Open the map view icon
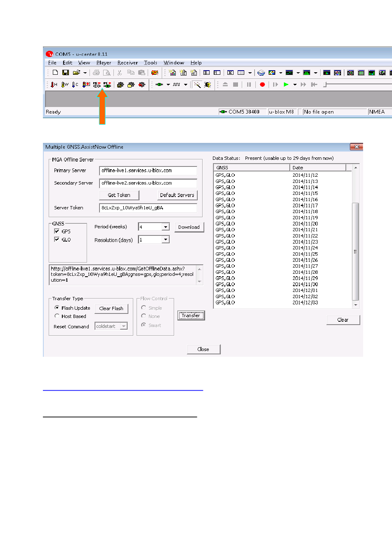 pyautogui.click(x=272, y=73)
